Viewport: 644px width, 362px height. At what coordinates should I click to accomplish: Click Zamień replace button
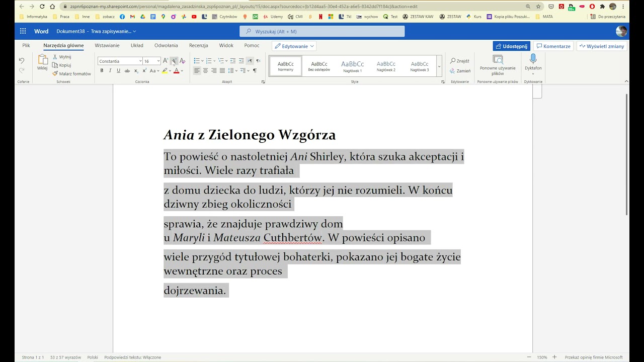click(460, 71)
